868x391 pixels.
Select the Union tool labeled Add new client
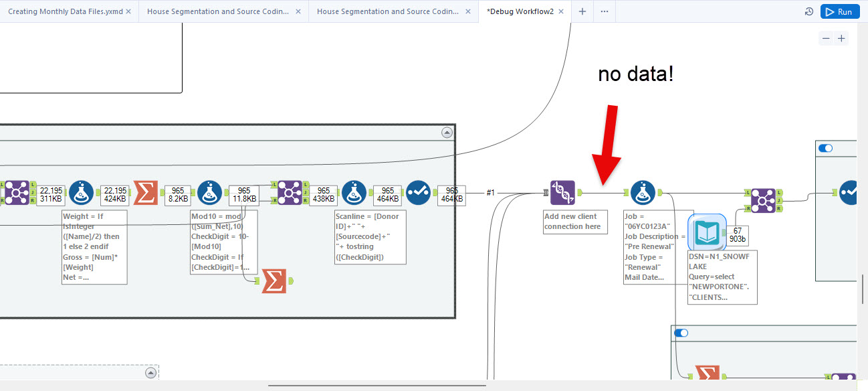coord(563,193)
